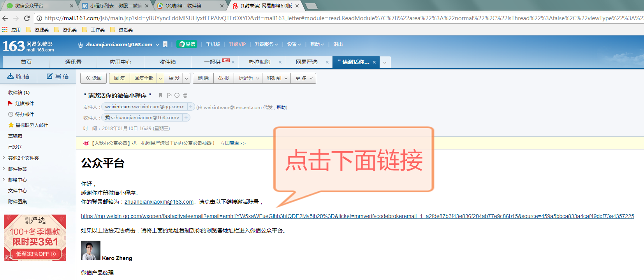Click the bookmark icon beside the email subject

click(160, 95)
